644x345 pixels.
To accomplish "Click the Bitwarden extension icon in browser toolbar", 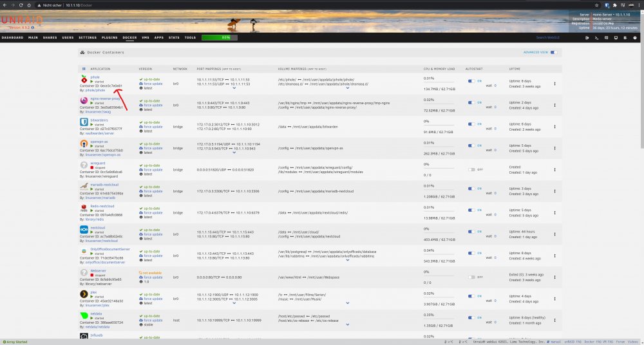I will 607,5.
